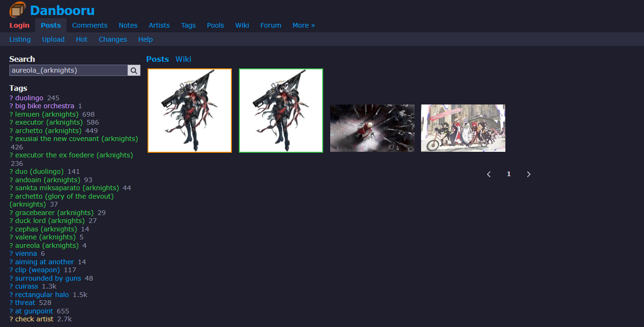Viewport: 644px width, 327px height.
Task: Open the Notes section
Action: [x=128, y=25]
